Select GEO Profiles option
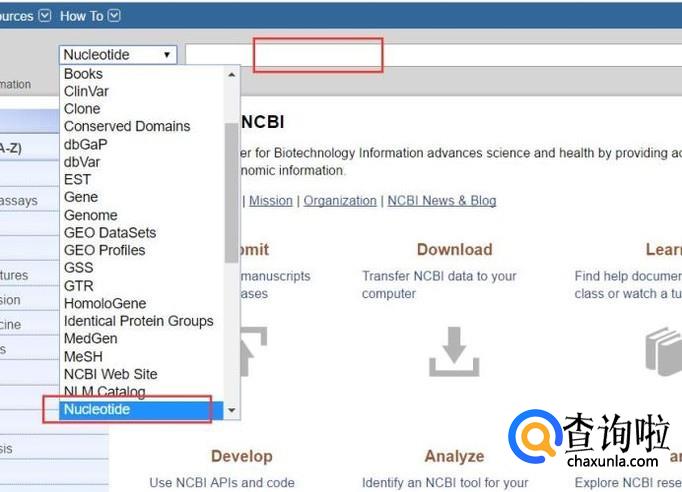682x492 pixels. tap(141, 250)
